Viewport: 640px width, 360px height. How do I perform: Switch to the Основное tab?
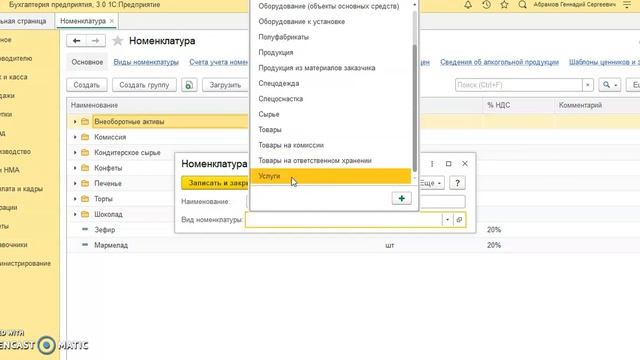click(x=87, y=62)
